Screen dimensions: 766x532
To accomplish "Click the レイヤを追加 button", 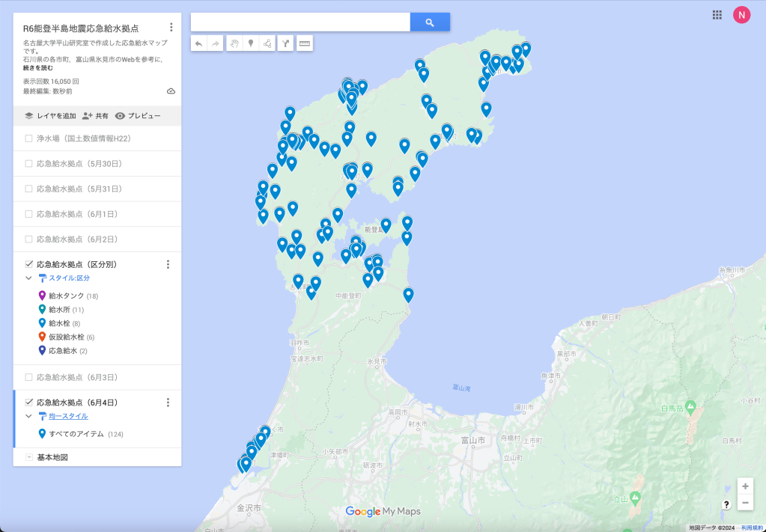I will pyautogui.click(x=50, y=116).
